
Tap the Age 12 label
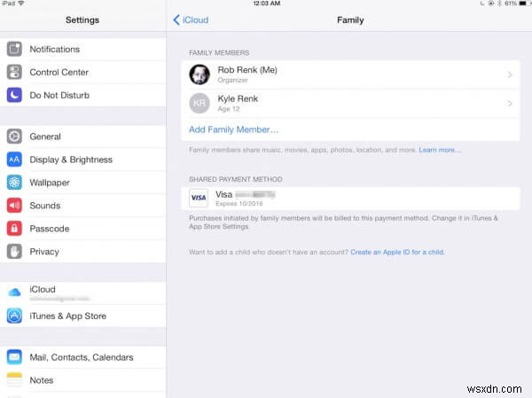pyautogui.click(x=229, y=109)
